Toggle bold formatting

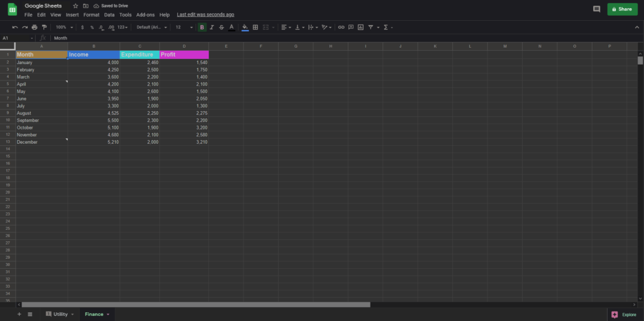202,27
